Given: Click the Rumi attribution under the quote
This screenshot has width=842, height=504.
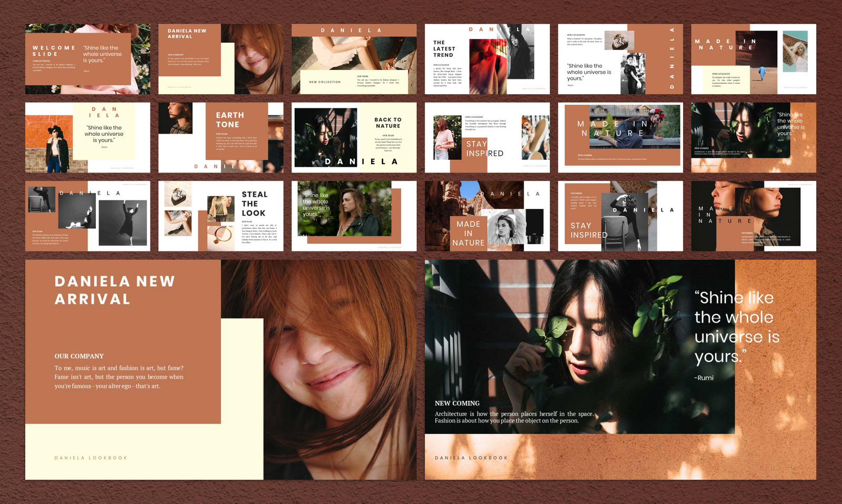Looking at the screenshot, I should tap(705, 378).
